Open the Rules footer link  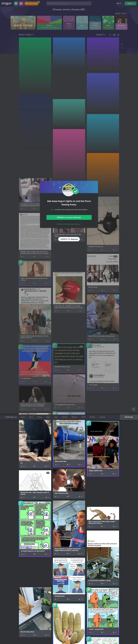coord(48,417)
